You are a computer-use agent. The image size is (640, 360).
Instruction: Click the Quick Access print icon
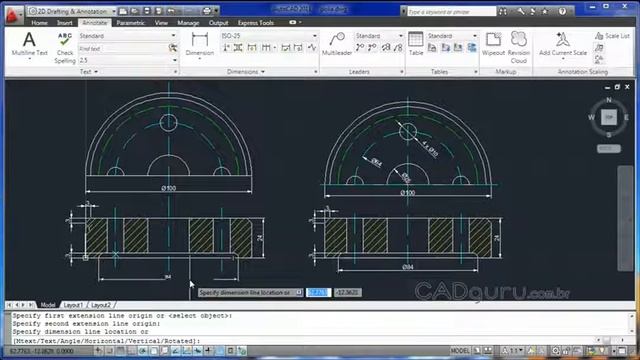coord(207,11)
